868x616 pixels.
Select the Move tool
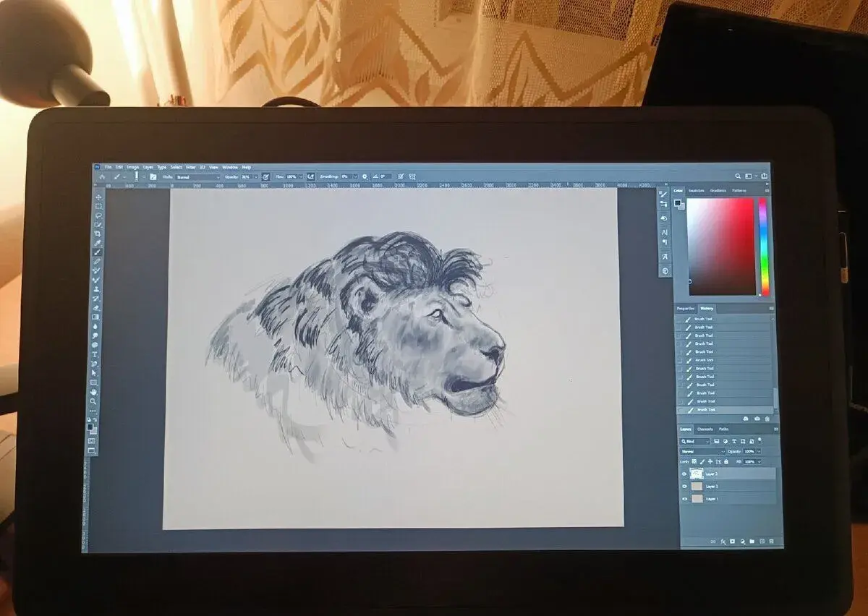pyautogui.click(x=99, y=197)
